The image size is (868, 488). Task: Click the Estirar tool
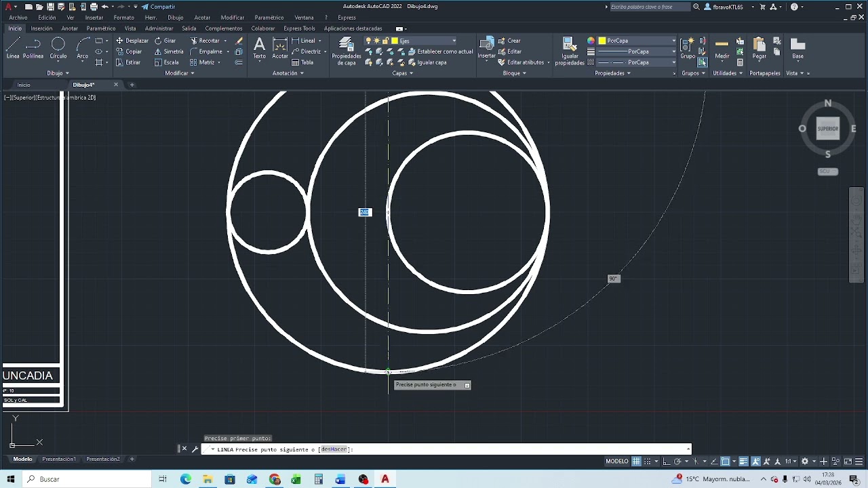pyautogui.click(x=128, y=62)
